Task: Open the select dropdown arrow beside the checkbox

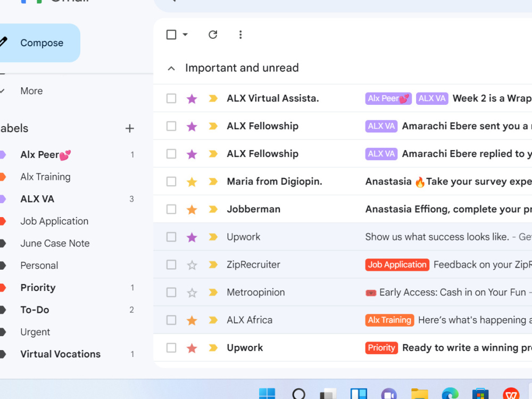Action: point(185,35)
